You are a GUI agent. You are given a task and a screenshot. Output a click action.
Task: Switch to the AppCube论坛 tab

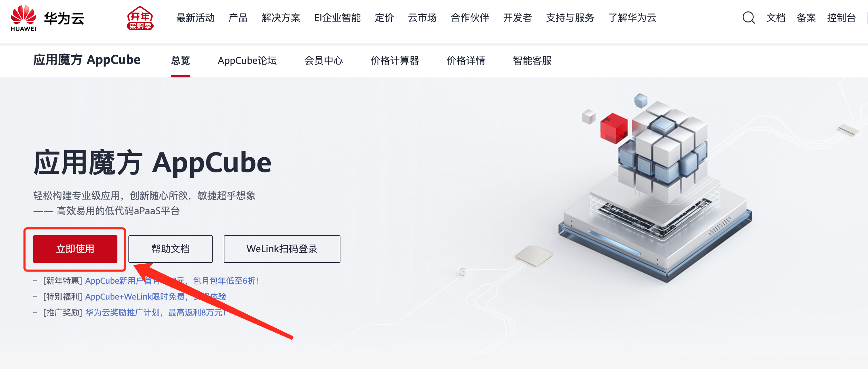coord(247,61)
